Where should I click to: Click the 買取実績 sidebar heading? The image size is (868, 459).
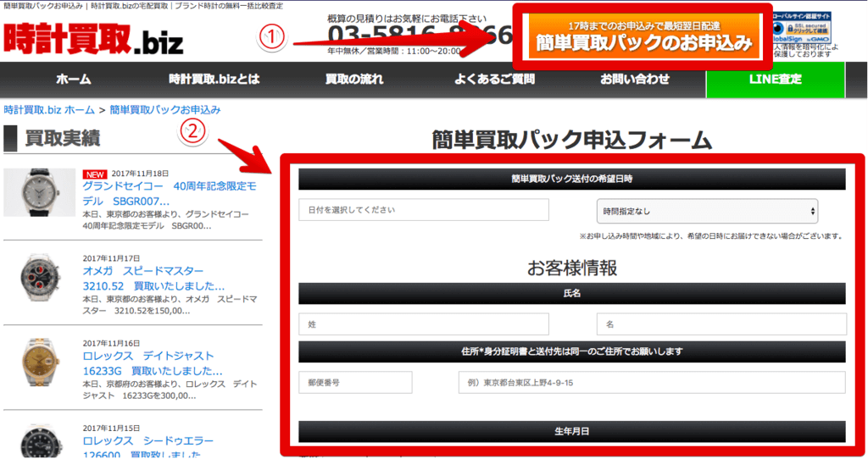click(x=63, y=138)
